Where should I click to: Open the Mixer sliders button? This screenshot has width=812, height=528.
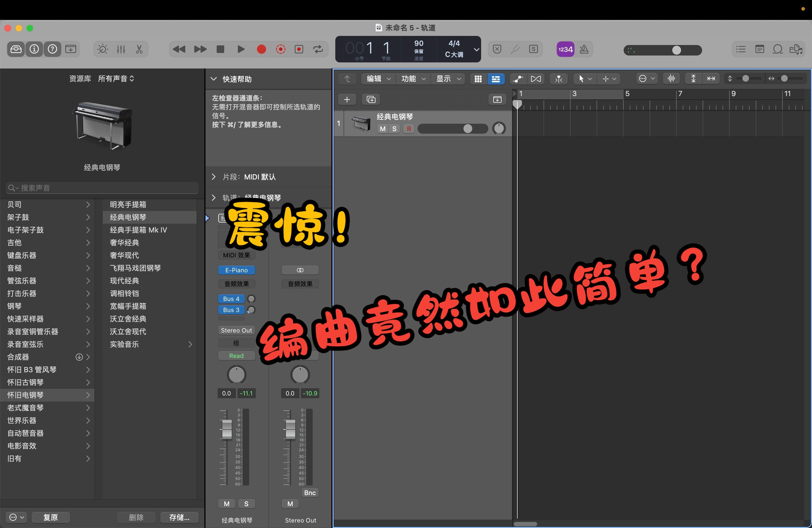click(x=121, y=49)
